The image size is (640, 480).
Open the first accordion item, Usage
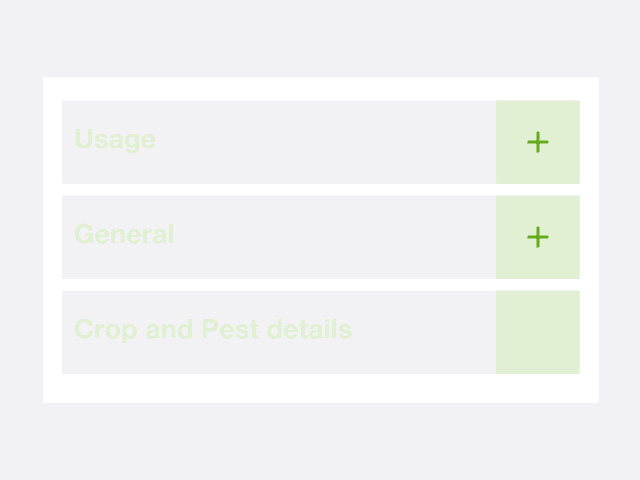point(538,142)
